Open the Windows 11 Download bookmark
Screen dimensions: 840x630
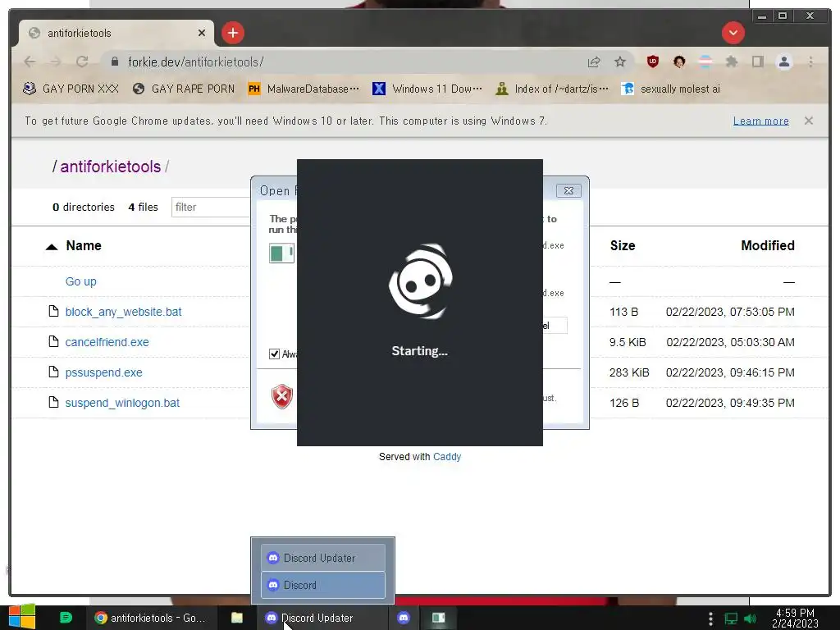(x=427, y=89)
